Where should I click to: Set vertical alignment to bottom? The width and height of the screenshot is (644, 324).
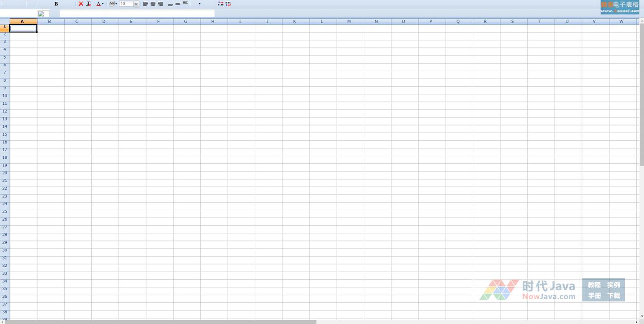(170, 5)
